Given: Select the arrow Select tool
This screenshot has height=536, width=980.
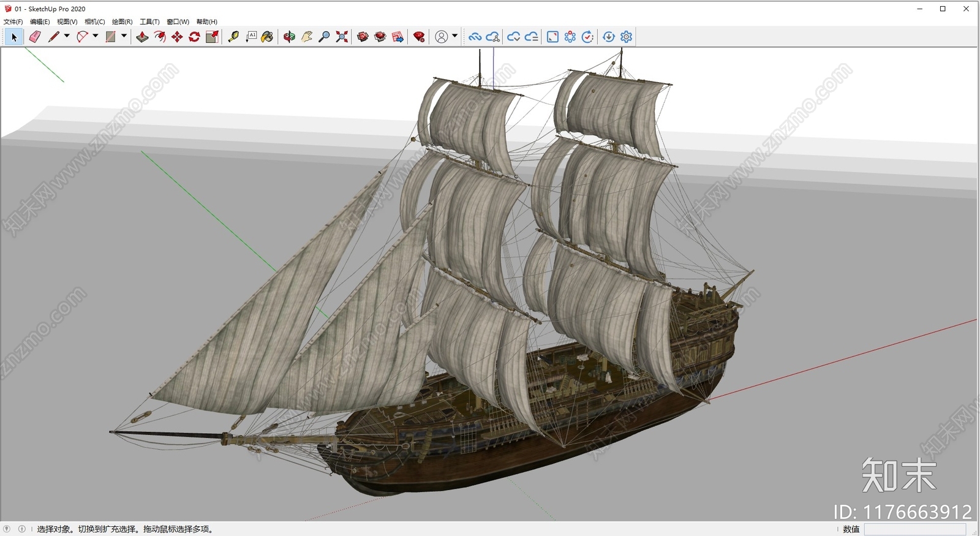Looking at the screenshot, I should (14, 37).
